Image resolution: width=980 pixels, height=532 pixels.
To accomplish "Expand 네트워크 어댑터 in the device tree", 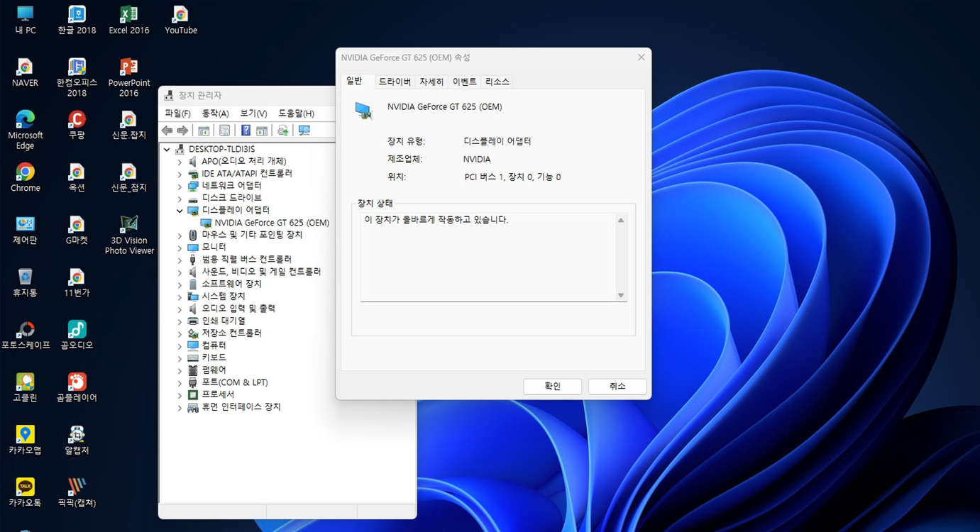I will coord(179,185).
